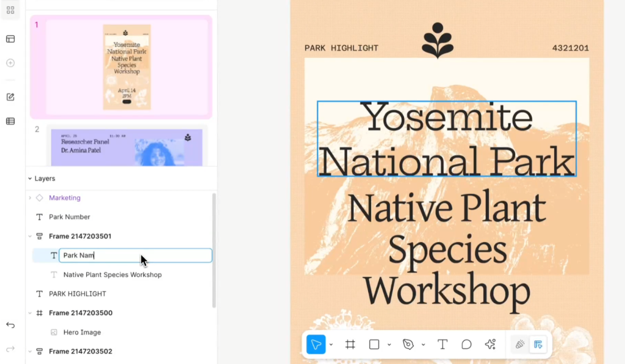Image resolution: width=625 pixels, height=364 pixels.
Task: Open the Pen tool dropdown arrow
Action: (x=423, y=345)
